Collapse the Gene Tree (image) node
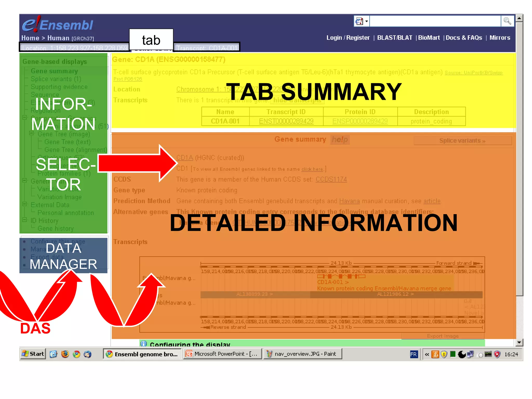532x399 pixels. pyautogui.click(x=31, y=133)
